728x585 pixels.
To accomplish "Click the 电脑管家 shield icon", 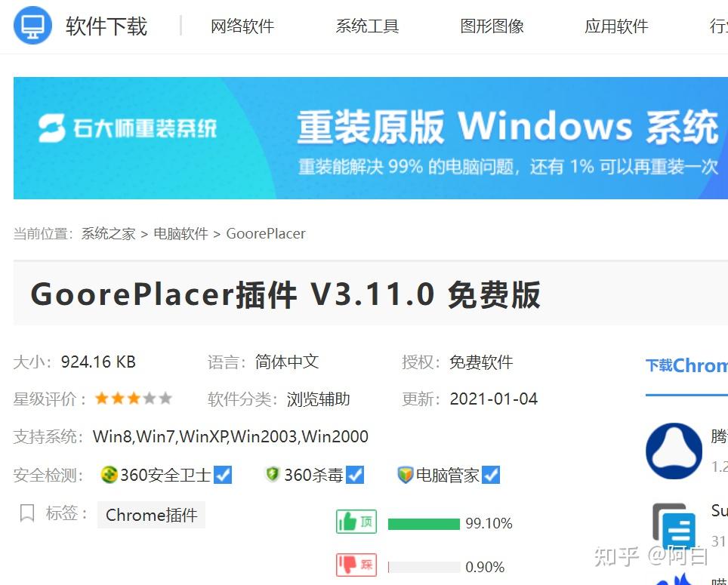I will 406,475.
